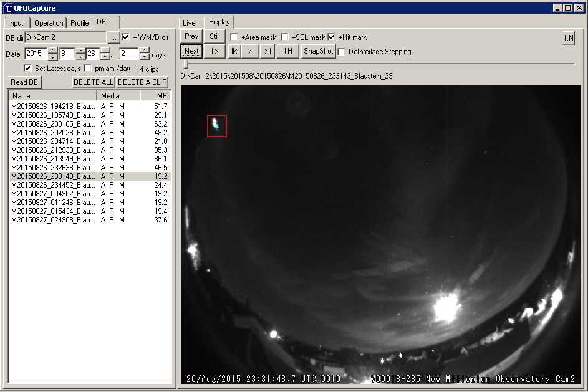Click DELETE A CLIP button

tap(142, 82)
